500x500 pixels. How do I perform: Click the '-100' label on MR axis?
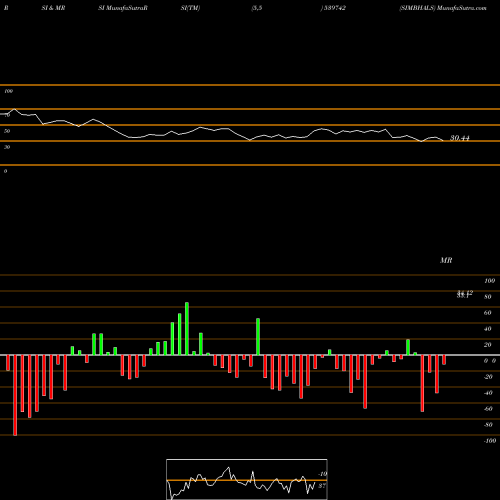tap(490, 441)
